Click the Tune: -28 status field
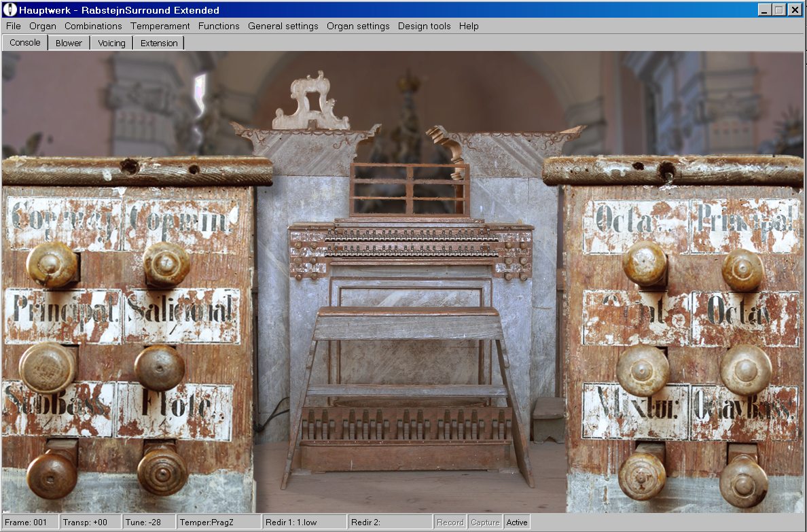Image resolution: width=807 pixels, height=532 pixels. 149,522
